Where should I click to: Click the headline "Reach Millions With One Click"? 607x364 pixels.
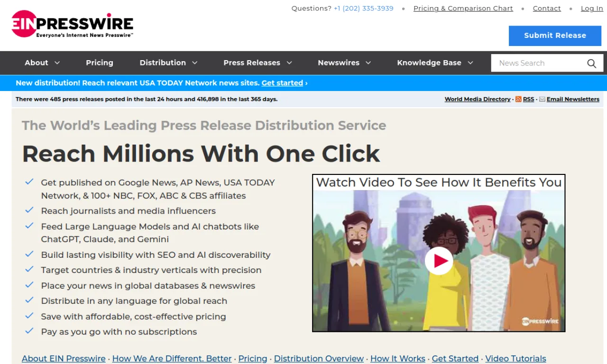click(x=201, y=154)
